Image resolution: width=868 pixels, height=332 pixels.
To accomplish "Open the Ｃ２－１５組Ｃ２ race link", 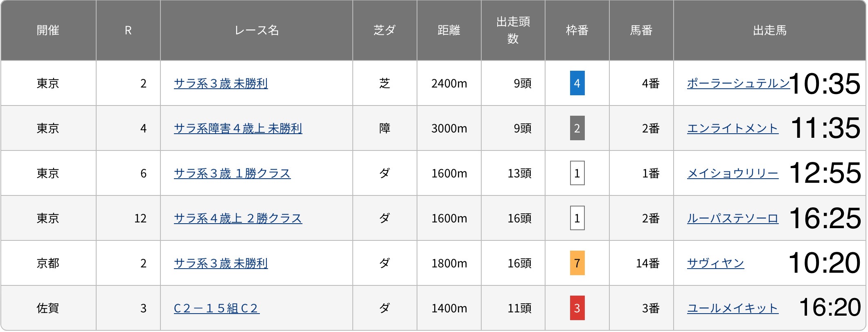I will click(216, 308).
